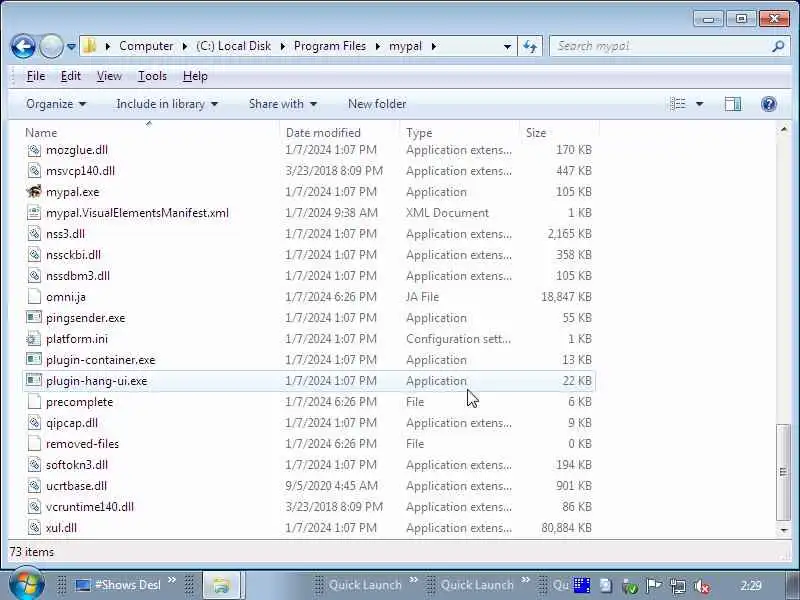This screenshot has height=600, width=800.
Task: Open the Help menu
Action: pyautogui.click(x=195, y=76)
